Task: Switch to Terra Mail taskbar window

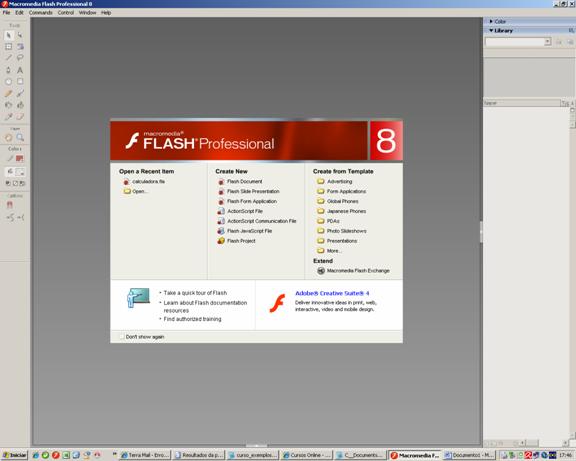Action: point(145,455)
